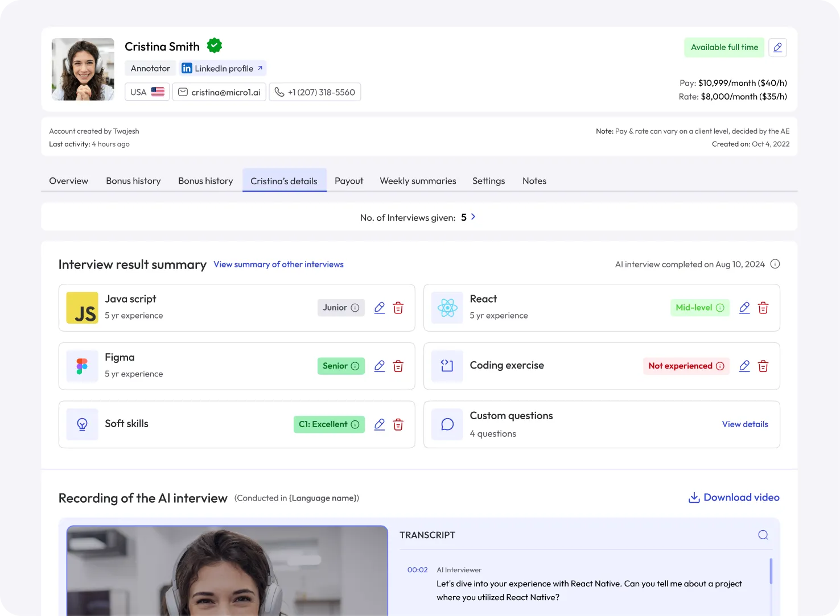Search the transcript with magnifier icon
Viewport: 840px width, 616px height.
tap(763, 535)
